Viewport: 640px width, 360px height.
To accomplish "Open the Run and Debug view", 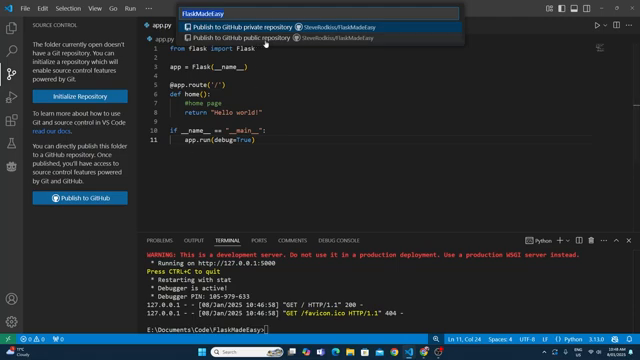I will click(11, 97).
